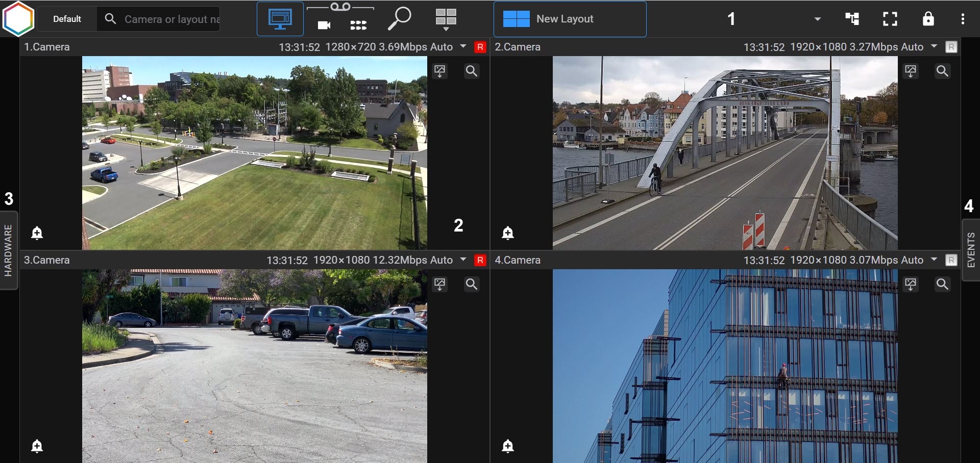Open the three-dot options menu
The width and height of the screenshot is (980, 463).
coord(963,19)
